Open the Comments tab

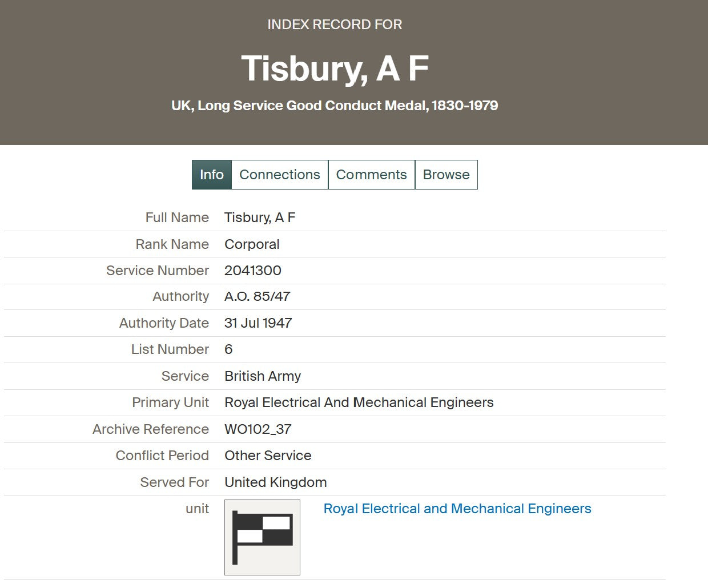371,175
